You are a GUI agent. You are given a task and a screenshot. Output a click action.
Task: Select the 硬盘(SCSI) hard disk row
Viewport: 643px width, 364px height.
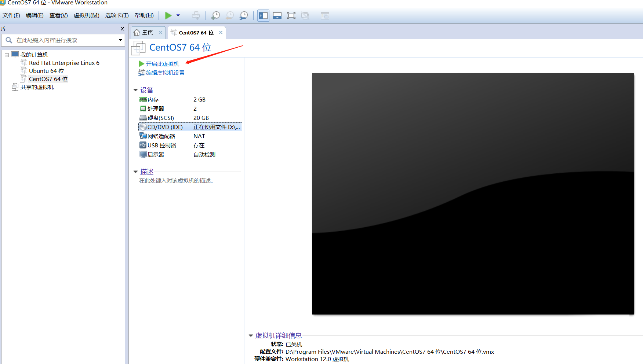tap(190, 118)
